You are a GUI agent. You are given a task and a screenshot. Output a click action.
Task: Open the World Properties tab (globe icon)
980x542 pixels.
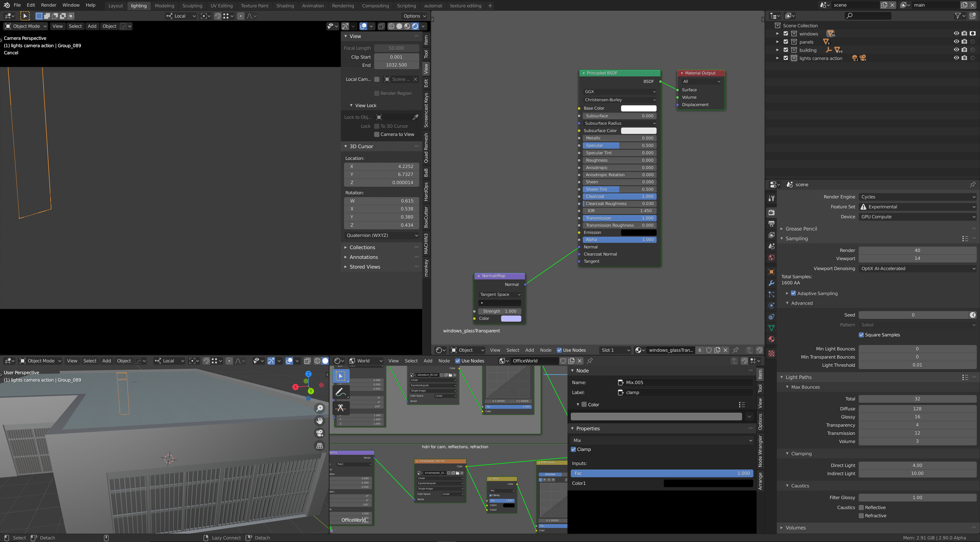[771, 258]
